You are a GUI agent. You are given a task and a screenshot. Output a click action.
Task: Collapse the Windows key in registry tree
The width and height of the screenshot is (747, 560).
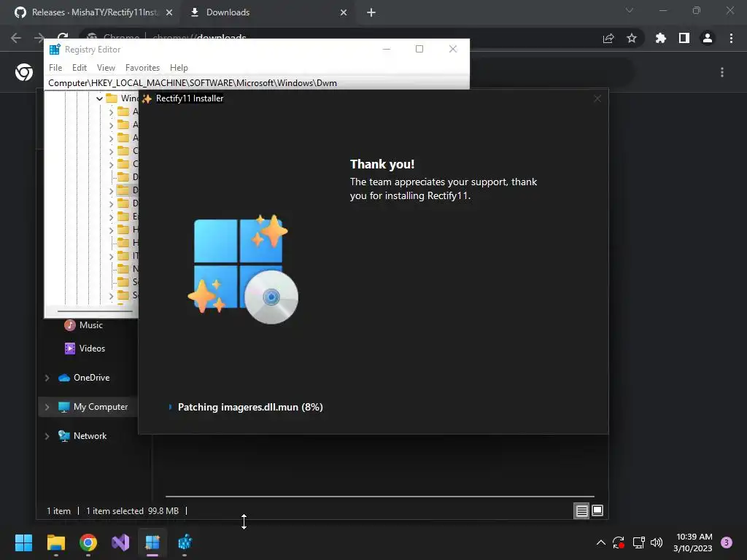coord(99,98)
